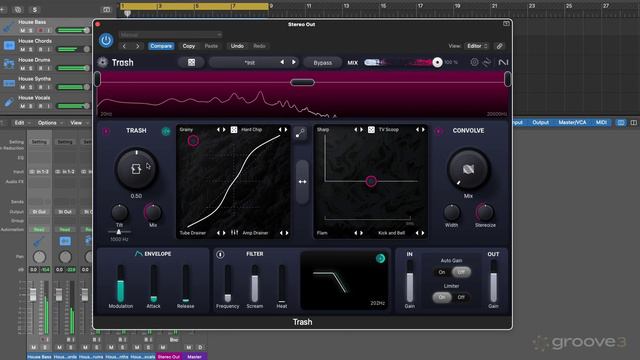Viewport: 640px width, 360px height.
Task: Open the Manual preset dropdown
Action: point(171,35)
